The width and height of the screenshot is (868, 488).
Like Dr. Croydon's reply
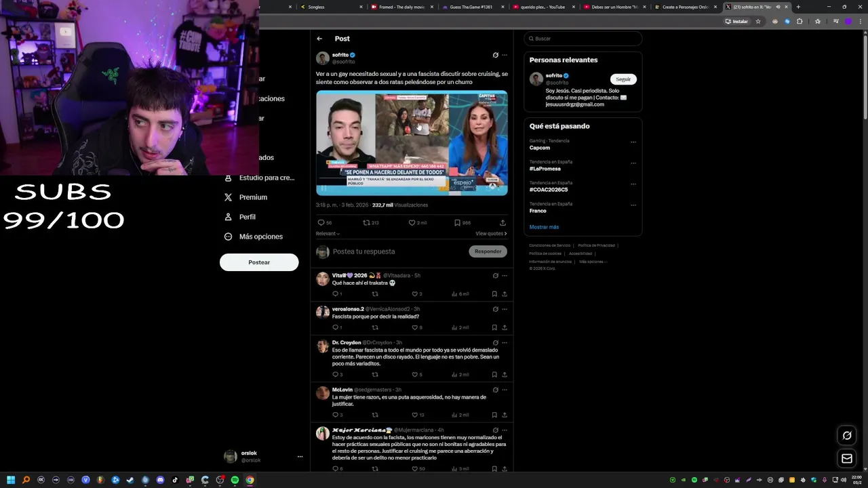tap(417, 374)
